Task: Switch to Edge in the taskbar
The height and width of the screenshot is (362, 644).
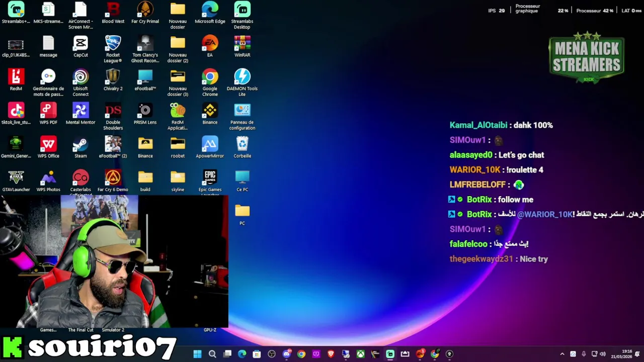Action: [242, 354]
